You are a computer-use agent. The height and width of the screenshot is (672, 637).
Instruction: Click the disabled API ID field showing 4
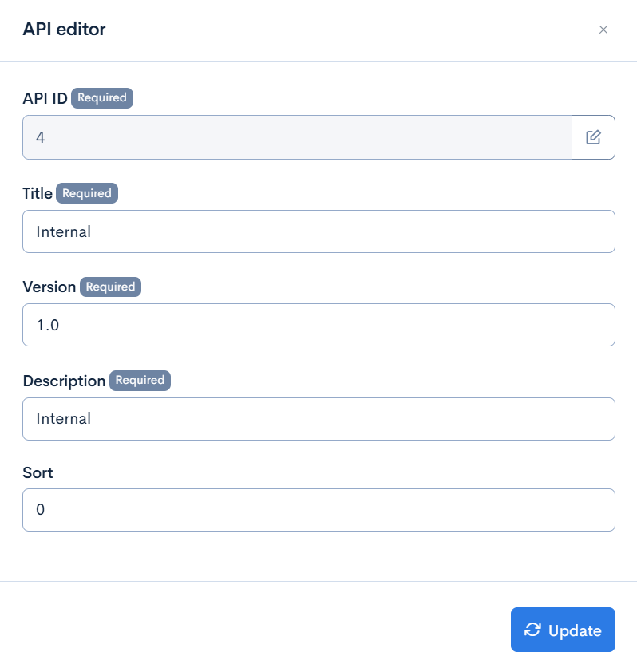295,136
